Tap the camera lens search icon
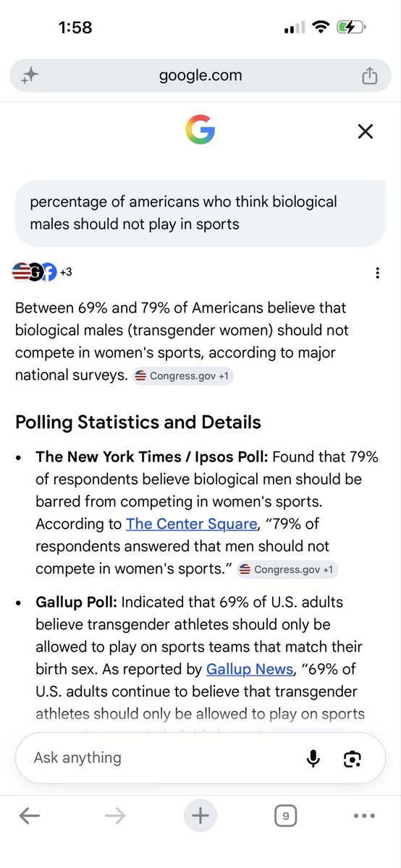Screen dimensions: 401x868 [x=353, y=758]
